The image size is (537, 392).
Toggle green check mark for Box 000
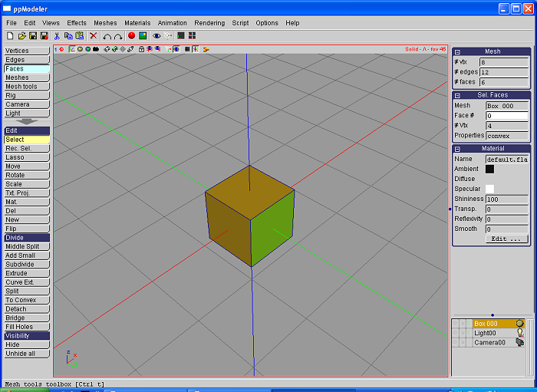point(469,324)
